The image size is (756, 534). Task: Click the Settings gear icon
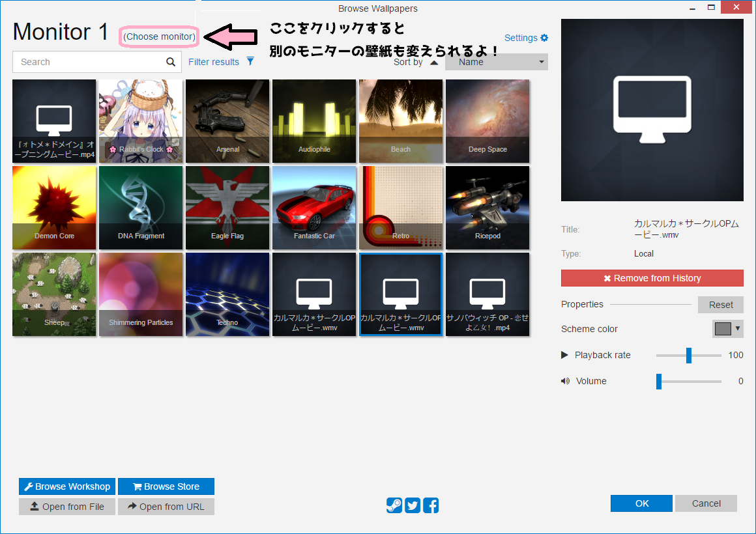(544, 38)
